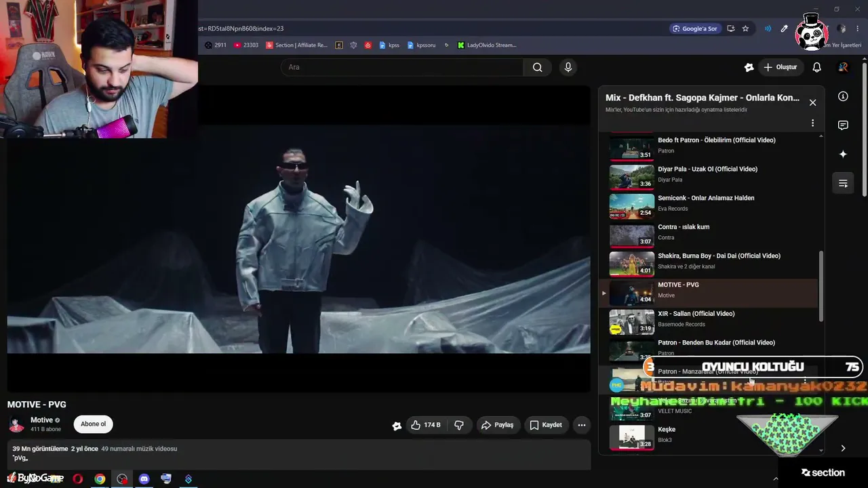Click the chevron arrow at bottom right
The width and height of the screenshot is (868, 488).
tap(843, 448)
